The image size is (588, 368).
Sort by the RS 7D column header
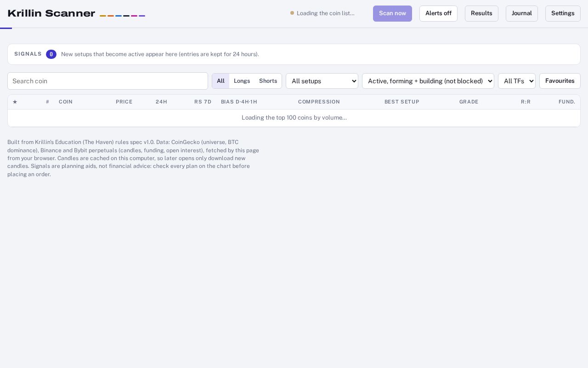click(x=203, y=102)
